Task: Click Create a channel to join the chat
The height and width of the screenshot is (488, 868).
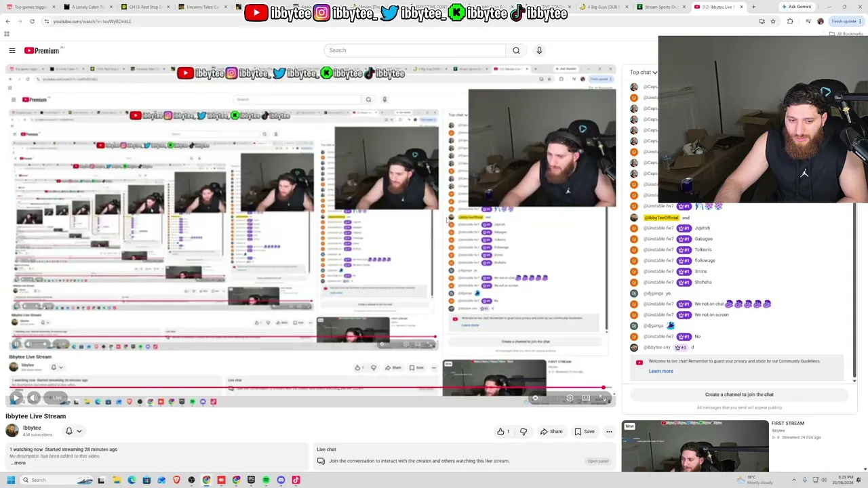Action: (x=739, y=394)
